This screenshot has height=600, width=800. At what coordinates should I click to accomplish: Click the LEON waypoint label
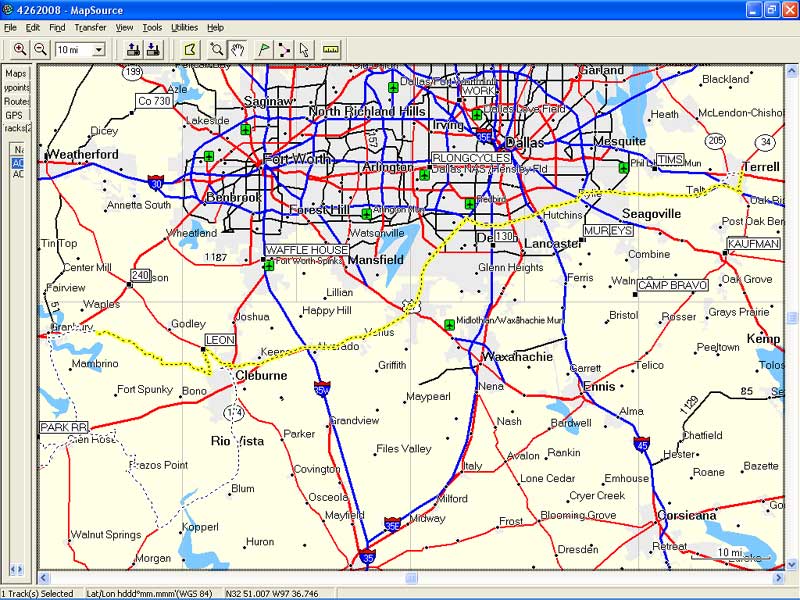tap(220, 340)
